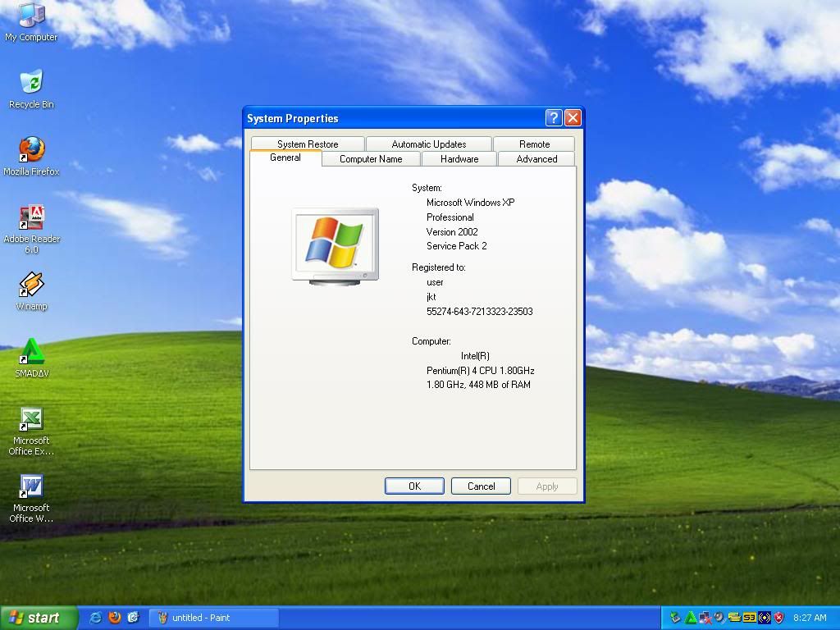The width and height of the screenshot is (840, 630).
Task: Click the Microsoft Windows XP text
Action: tap(470, 203)
